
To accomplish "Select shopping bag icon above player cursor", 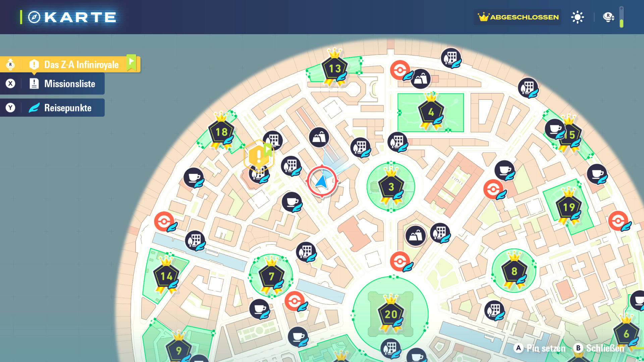I will [319, 137].
